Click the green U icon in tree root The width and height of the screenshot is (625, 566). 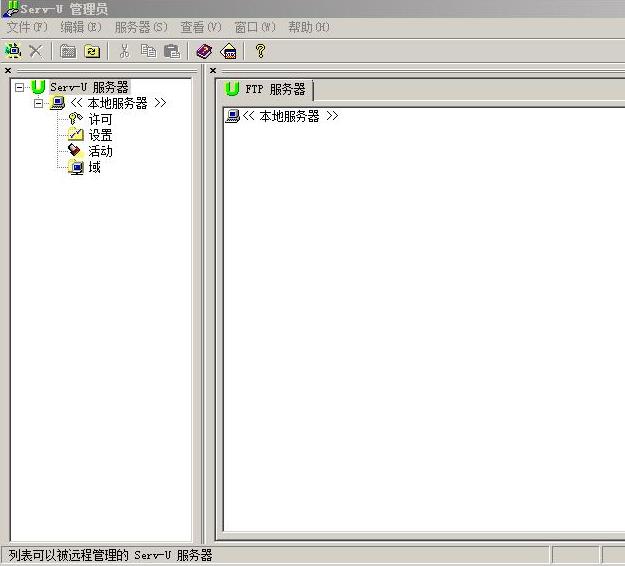(38, 87)
